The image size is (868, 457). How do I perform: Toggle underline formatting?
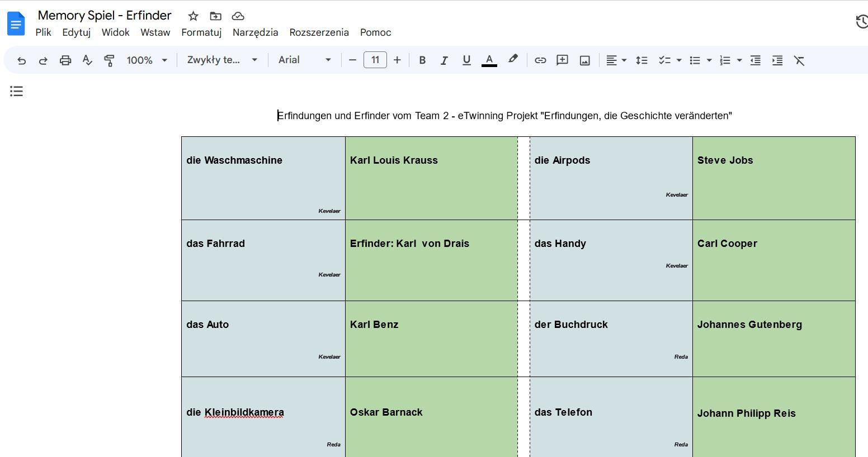(466, 60)
